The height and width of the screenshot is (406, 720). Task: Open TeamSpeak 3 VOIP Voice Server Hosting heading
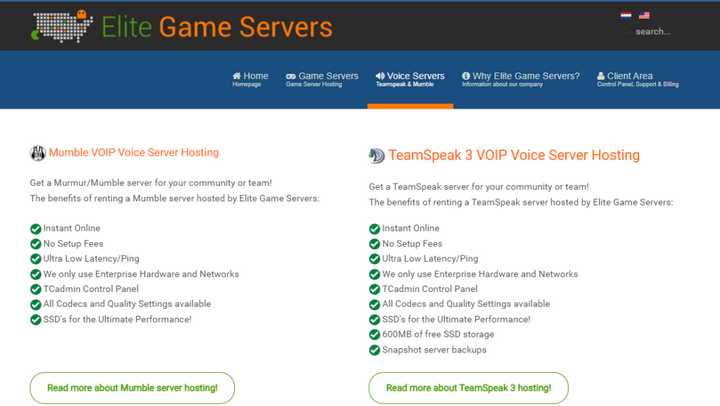tap(514, 155)
